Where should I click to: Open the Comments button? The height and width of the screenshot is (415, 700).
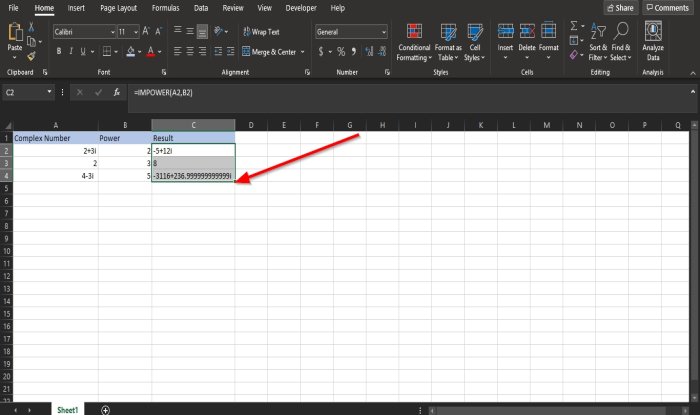pos(667,7)
